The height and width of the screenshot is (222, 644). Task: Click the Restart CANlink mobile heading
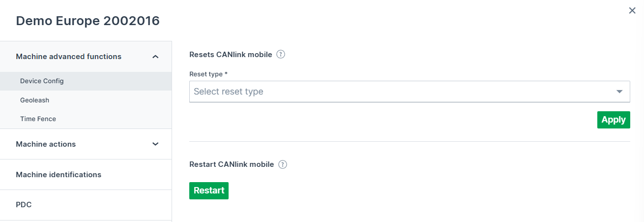(x=232, y=164)
